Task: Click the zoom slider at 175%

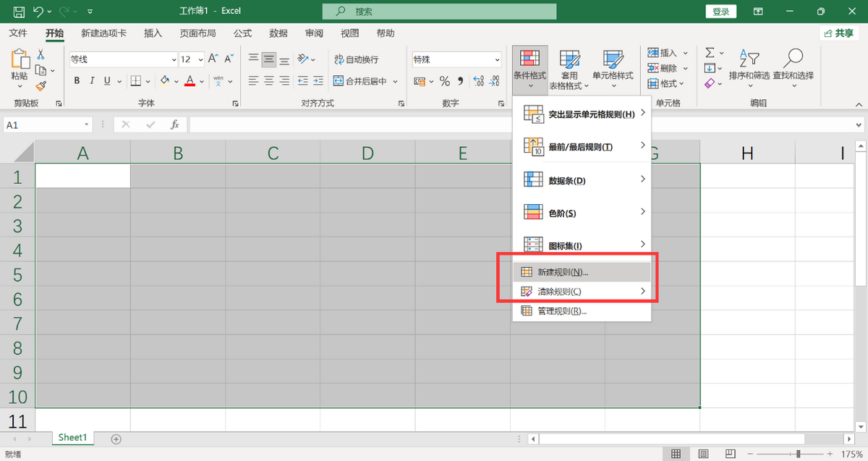Action: pos(799,454)
